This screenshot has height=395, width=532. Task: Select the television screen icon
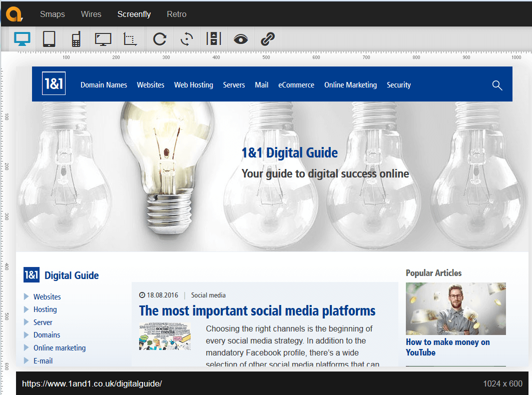[x=103, y=39]
